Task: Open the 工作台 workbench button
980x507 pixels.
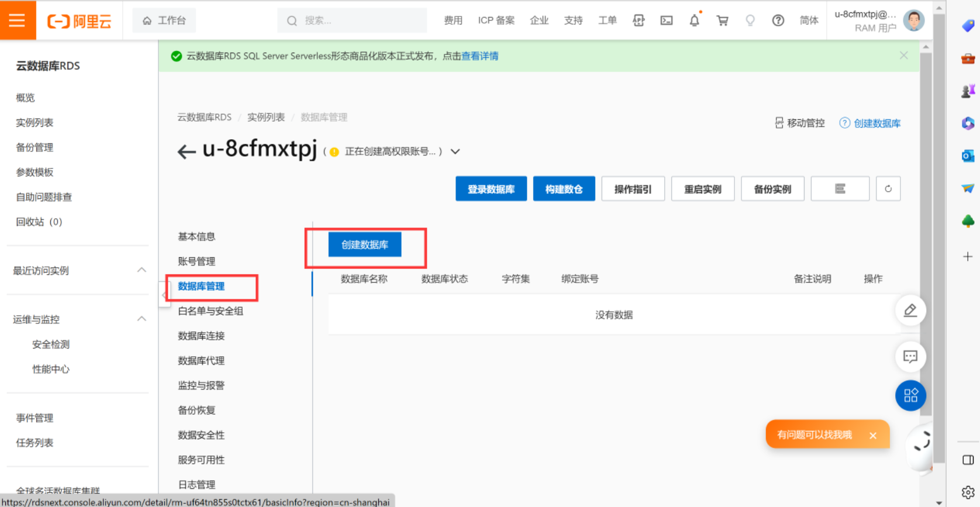Action: (164, 20)
